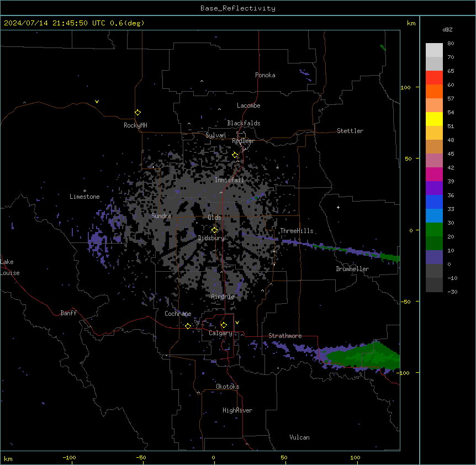Click the dBZ legend heading
This screenshot has width=476, height=465.
[447, 29]
